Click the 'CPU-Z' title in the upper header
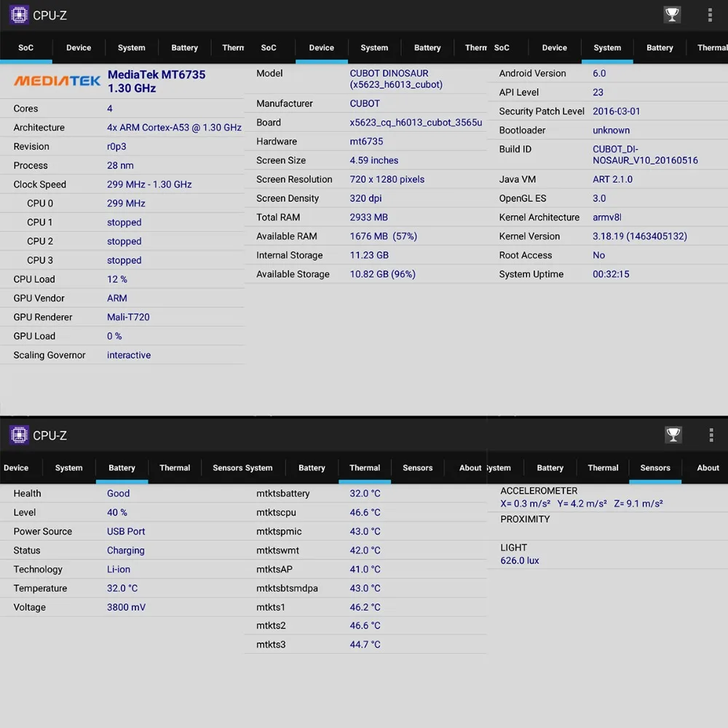 point(50,15)
